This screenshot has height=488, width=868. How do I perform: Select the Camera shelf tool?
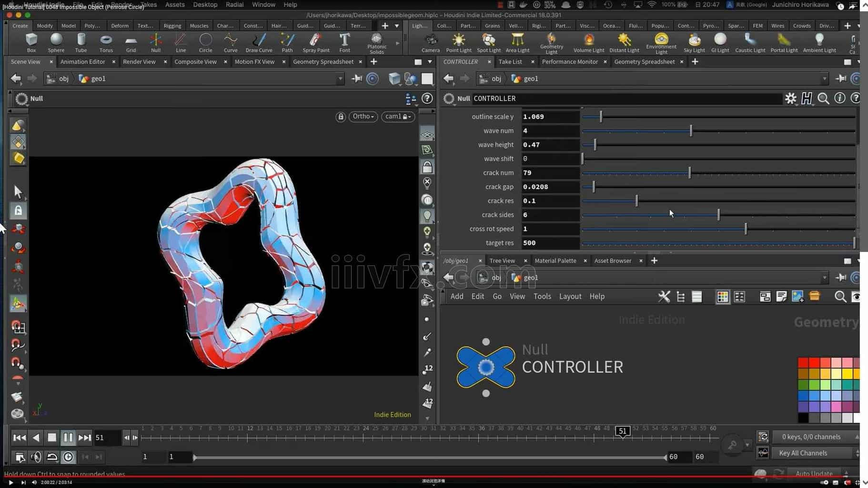pyautogui.click(x=430, y=43)
